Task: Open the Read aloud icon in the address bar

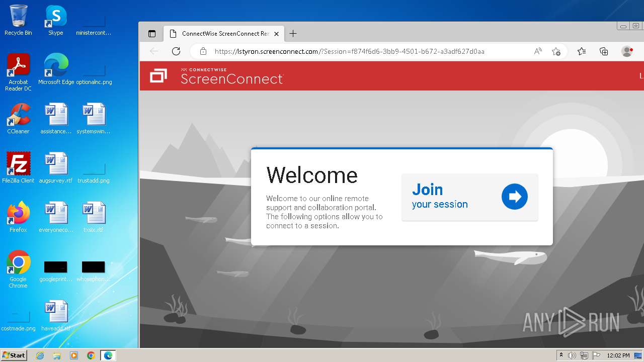Action: coord(538,51)
